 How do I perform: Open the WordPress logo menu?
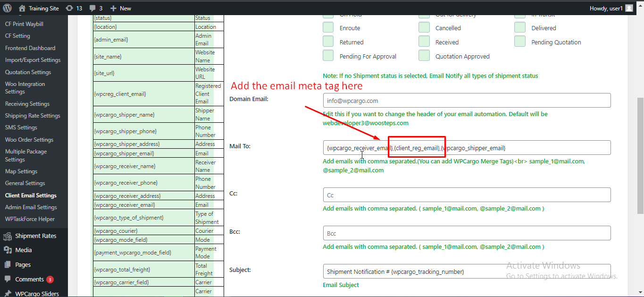[x=8, y=8]
